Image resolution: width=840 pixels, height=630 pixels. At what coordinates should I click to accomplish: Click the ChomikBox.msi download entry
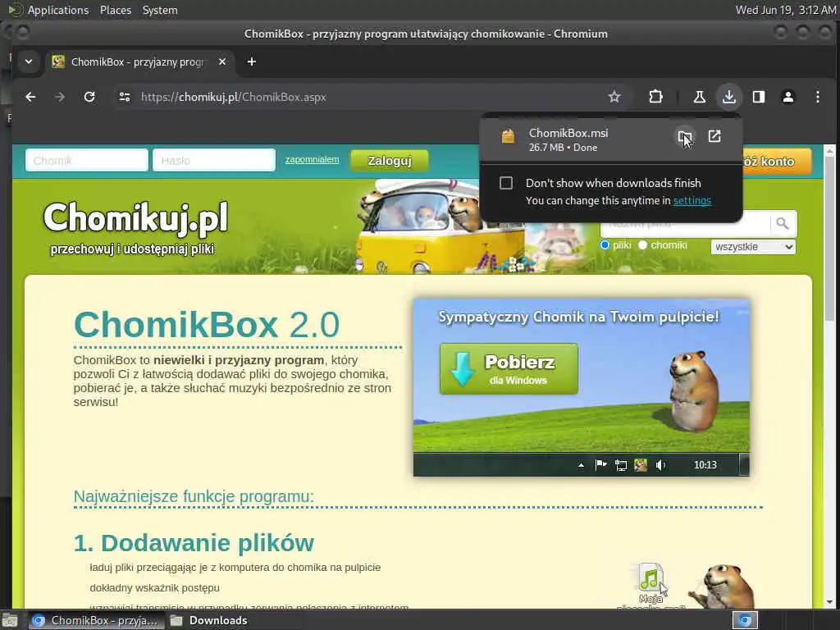tap(610, 139)
